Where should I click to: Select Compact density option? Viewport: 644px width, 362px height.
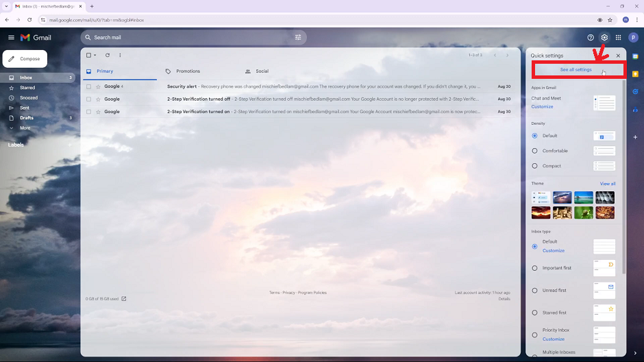535,166
